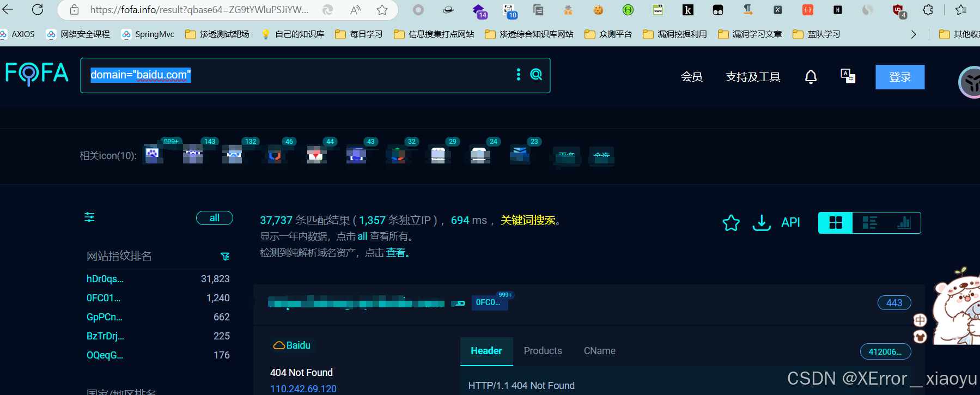The width and height of the screenshot is (980, 395).
Task: Click the browser back arrow
Action: coord(8,9)
